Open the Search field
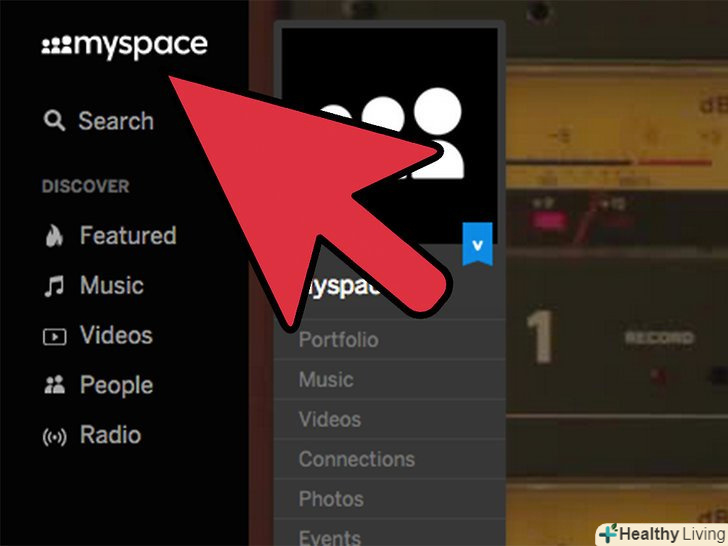 point(116,121)
